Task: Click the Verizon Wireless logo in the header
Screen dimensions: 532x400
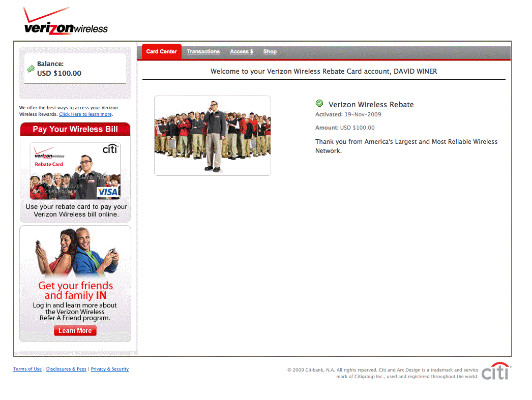Action: 65,23
